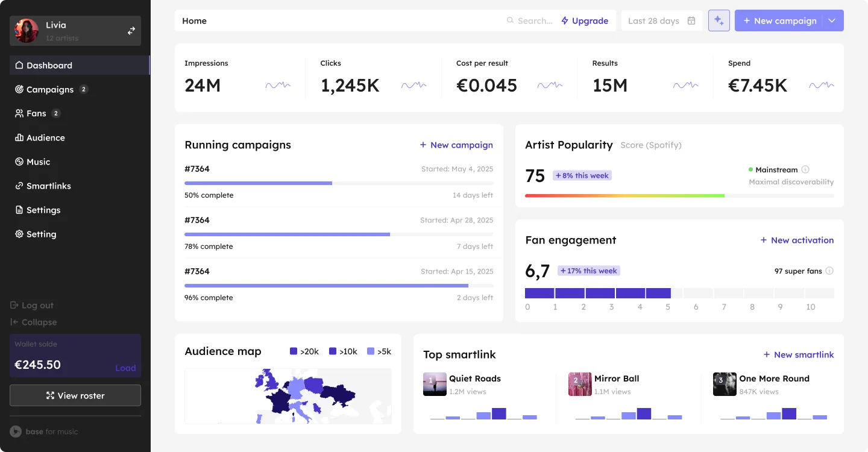Click the base for music logo
Screen dimensions: 868x452
tap(44, 432)
